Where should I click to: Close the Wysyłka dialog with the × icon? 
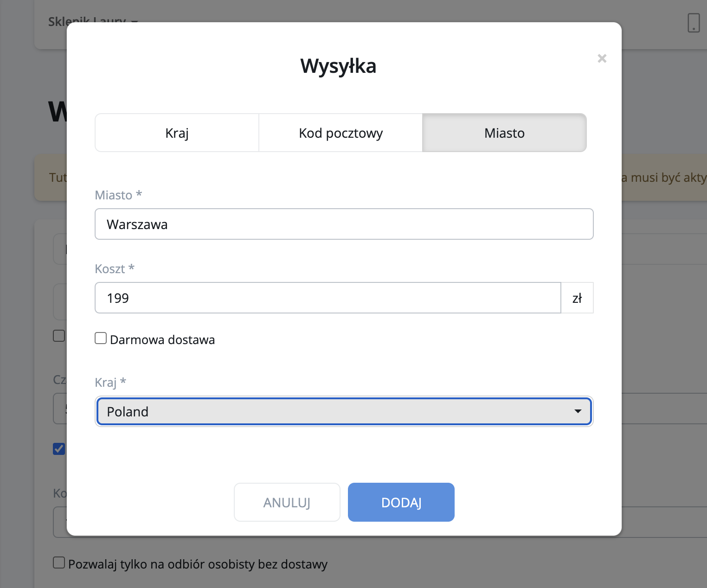point(602,58)
